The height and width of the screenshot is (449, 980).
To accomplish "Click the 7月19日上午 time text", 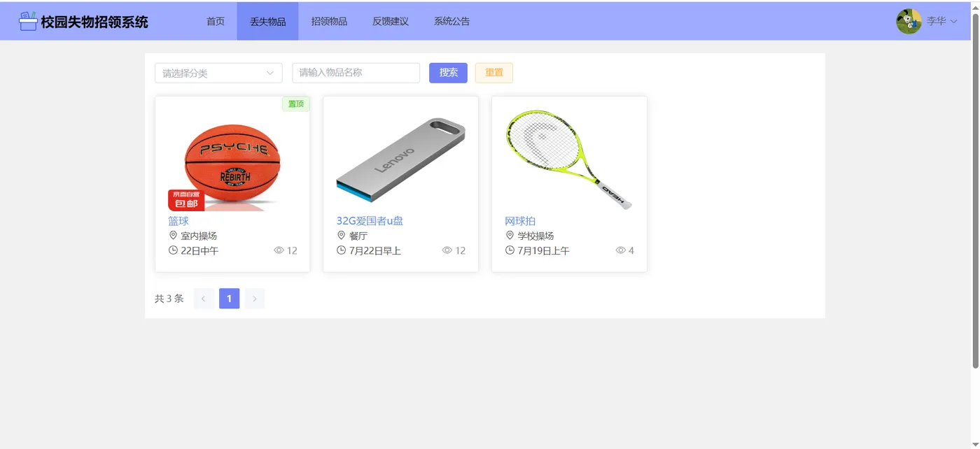I will (x=543, y=251).
